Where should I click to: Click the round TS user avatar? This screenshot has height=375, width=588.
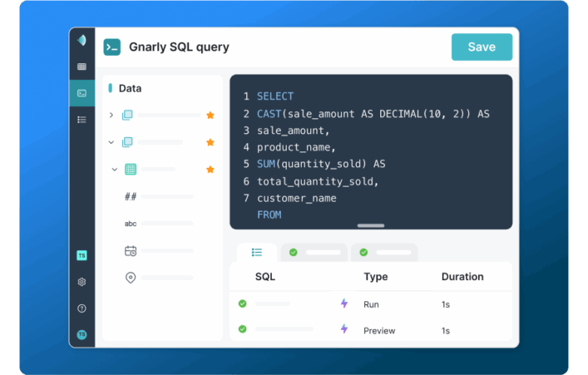(82, 334)
